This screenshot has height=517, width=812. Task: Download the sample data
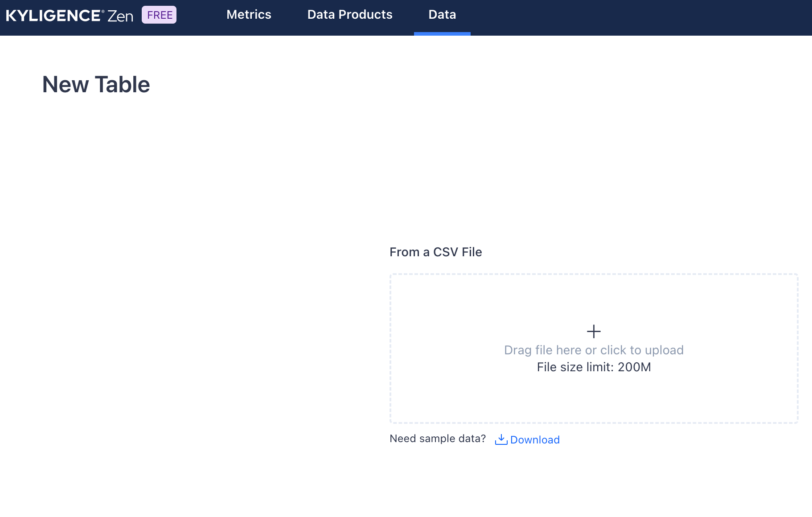(x=535, y=440)
